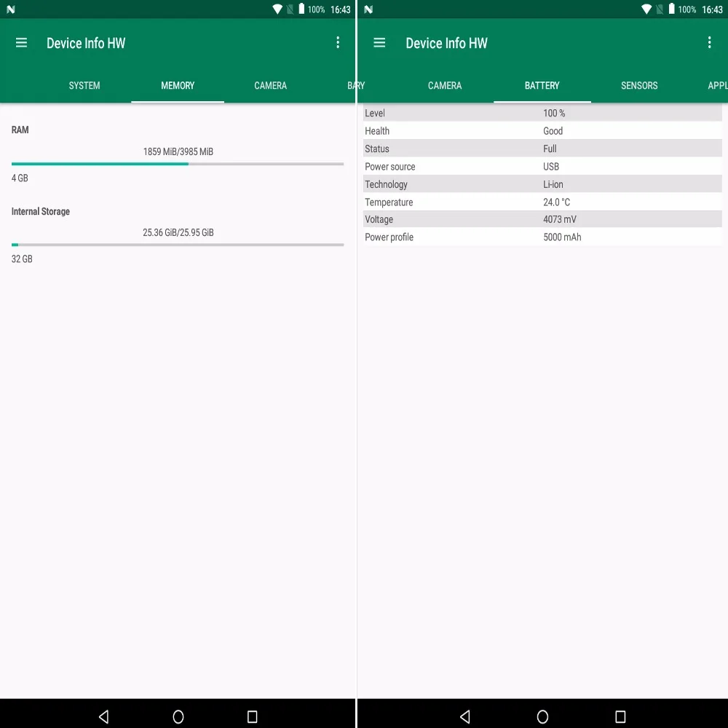
Task: Tap no-SIM icon on left status bar
Action: [290, 9]
